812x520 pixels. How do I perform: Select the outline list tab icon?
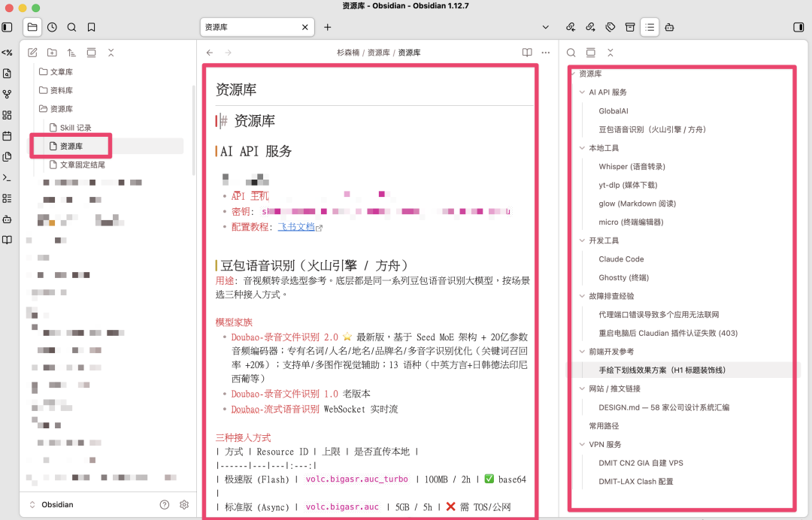[x=650, y=27]
